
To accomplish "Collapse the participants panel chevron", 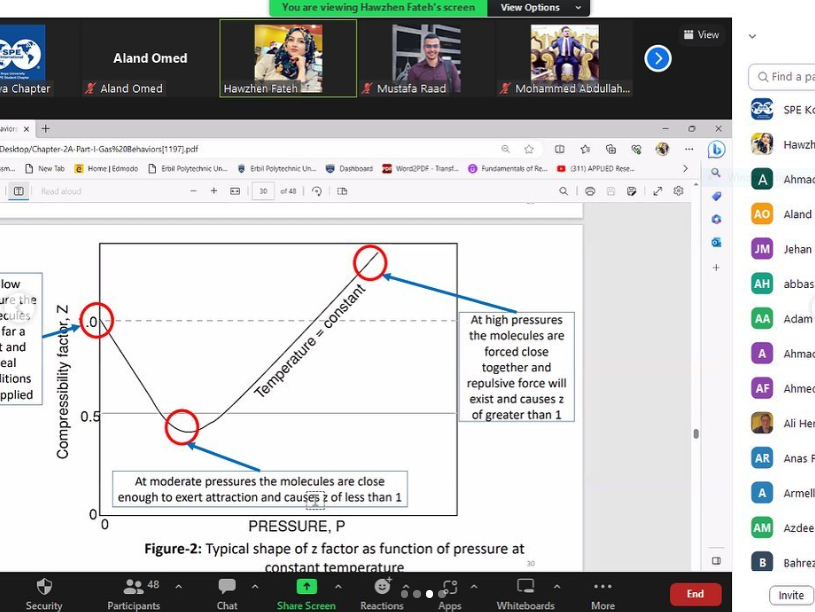I will 752,36.
